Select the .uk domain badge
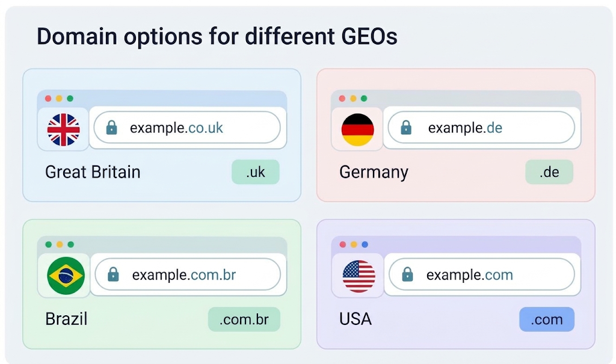This screenshot has width=616, height=364. pyautogui.click(x=255, y=172)
